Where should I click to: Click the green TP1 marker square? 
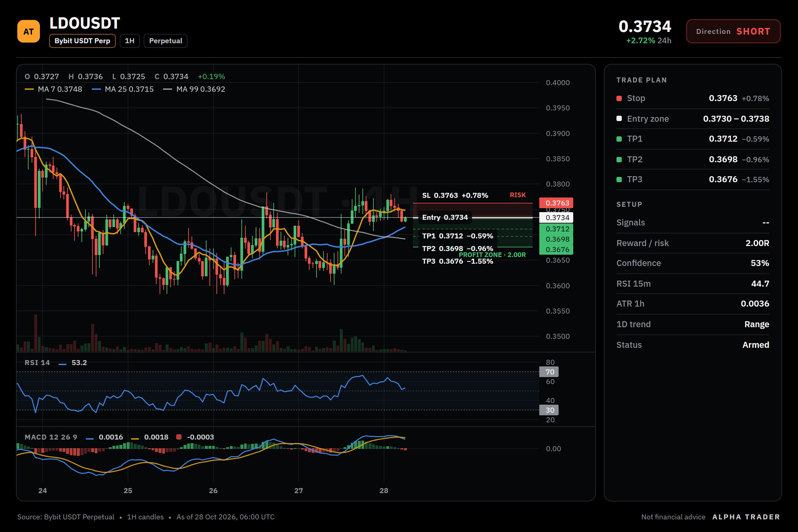[x=619, y=139]
